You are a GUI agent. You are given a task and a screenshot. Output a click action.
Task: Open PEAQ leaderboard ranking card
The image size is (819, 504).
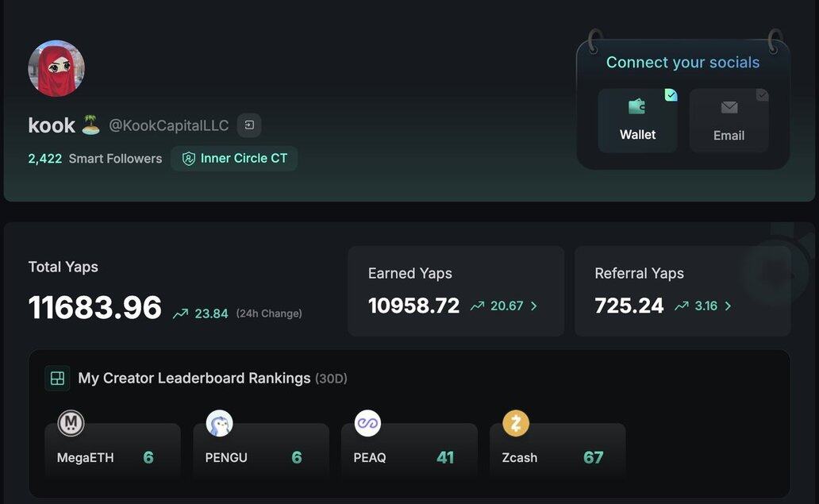[409, 452]
